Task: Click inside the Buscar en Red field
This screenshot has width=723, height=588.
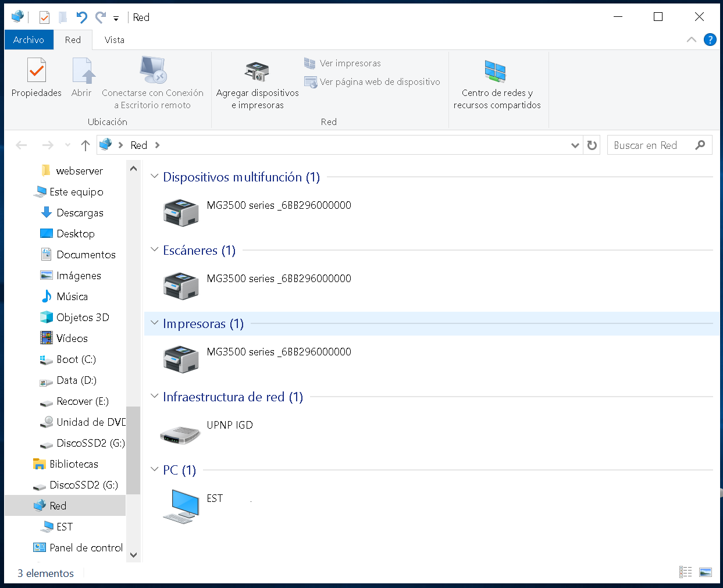Action: click(x=650, y=145)
